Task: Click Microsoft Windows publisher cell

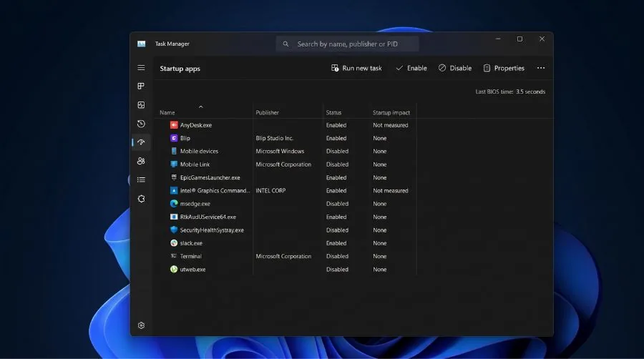Action: (x=280, y=151)
